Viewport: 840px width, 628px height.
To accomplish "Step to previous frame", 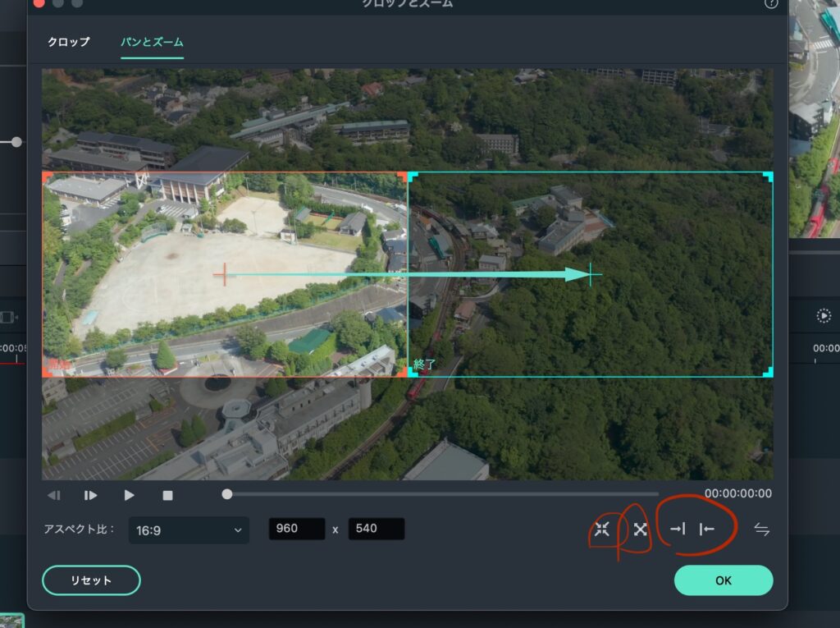I will coord(54,495).
